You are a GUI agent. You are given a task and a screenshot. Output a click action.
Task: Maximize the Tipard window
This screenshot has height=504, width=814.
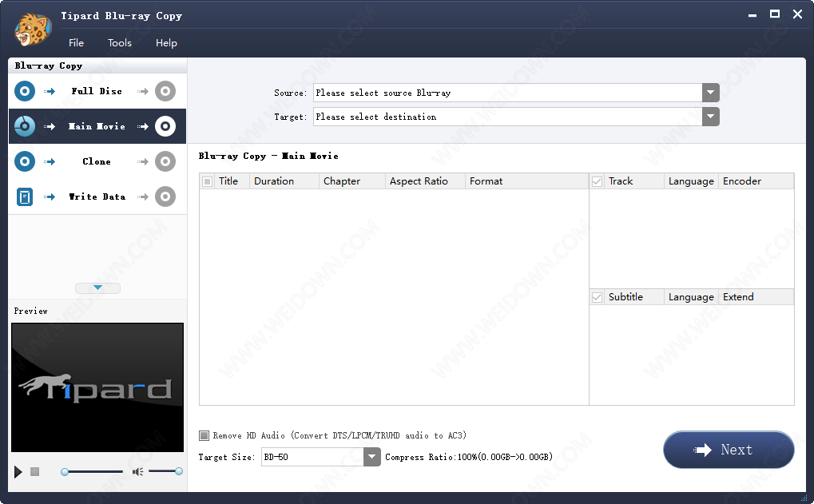pos(775,14)
